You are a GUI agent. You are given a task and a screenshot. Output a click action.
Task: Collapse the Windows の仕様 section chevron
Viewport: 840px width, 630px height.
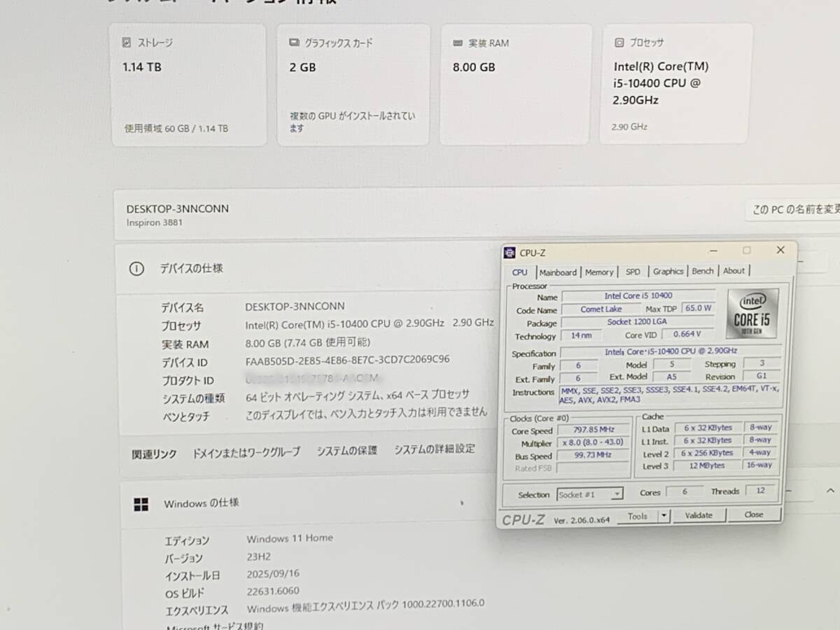point(830,491)
